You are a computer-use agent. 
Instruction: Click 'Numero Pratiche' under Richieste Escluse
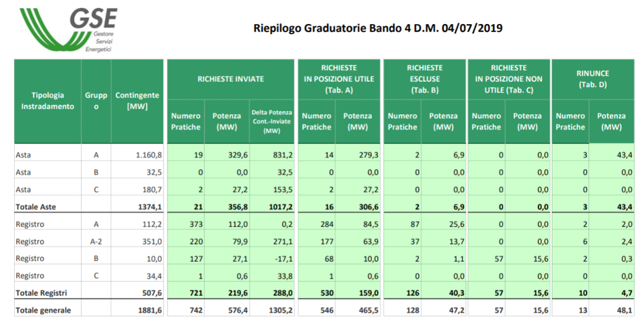coord(402,122)
